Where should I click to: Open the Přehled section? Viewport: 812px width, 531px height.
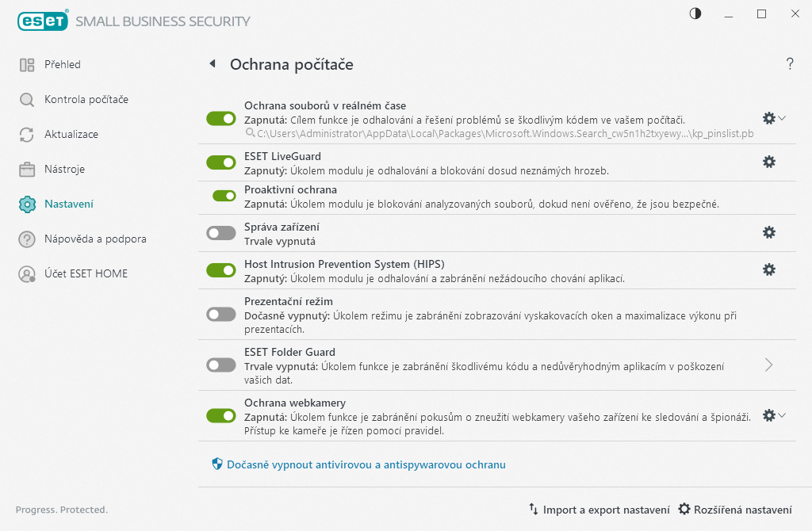[62, 64]
